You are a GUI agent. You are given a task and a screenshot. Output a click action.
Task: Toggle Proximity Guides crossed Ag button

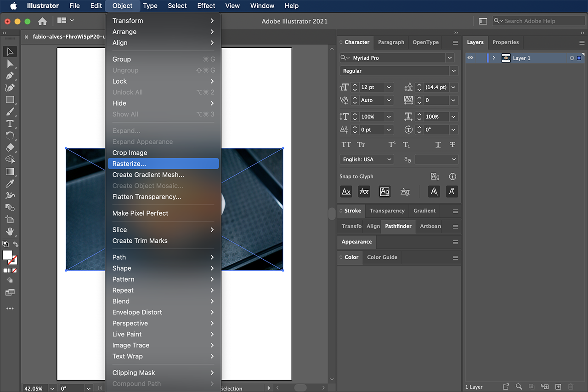tap(405, 192)
